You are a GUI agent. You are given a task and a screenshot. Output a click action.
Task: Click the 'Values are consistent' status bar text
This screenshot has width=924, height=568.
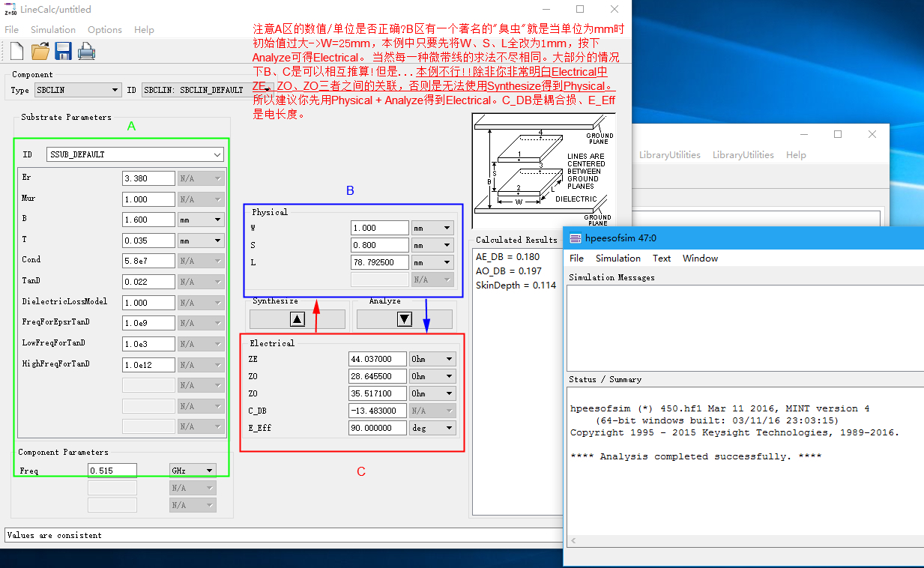point(53,535)
